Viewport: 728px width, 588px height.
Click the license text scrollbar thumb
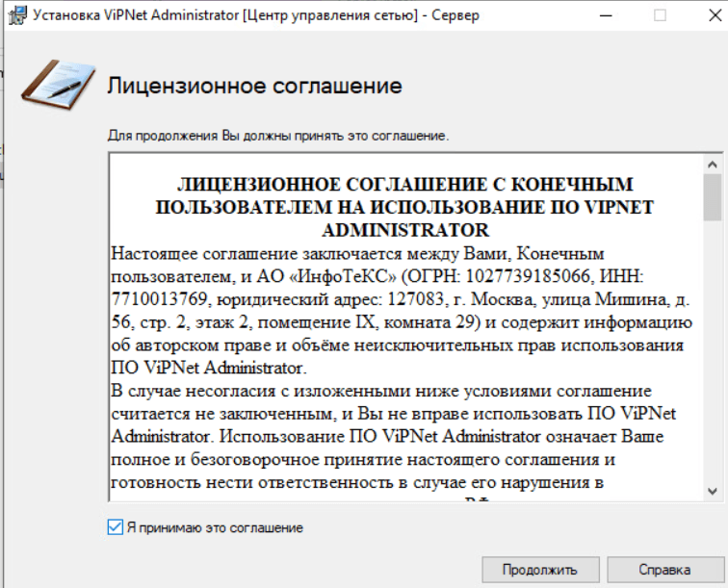click(x=713, y=197)
